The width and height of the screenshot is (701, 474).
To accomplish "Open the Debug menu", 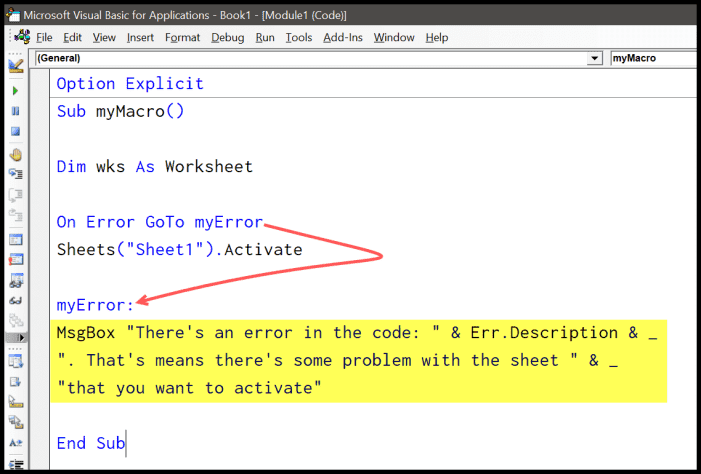I will click(228, 38).
